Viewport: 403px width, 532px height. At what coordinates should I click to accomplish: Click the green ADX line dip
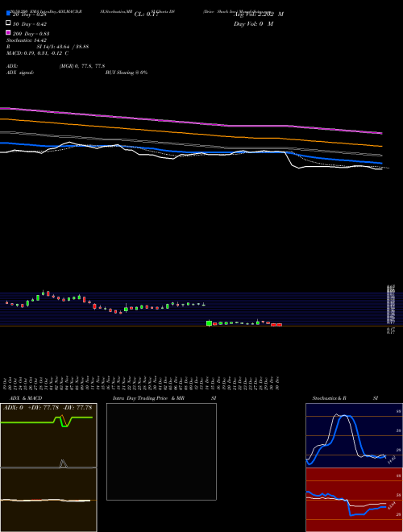coord(64,425)
